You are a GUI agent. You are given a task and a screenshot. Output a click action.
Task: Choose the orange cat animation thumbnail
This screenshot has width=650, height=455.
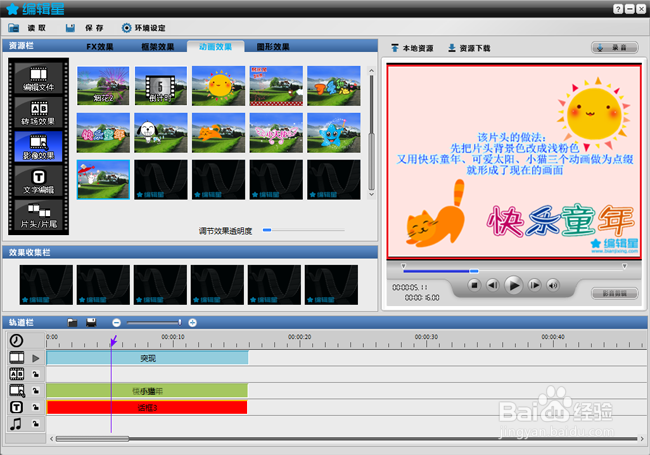(218, 133)
